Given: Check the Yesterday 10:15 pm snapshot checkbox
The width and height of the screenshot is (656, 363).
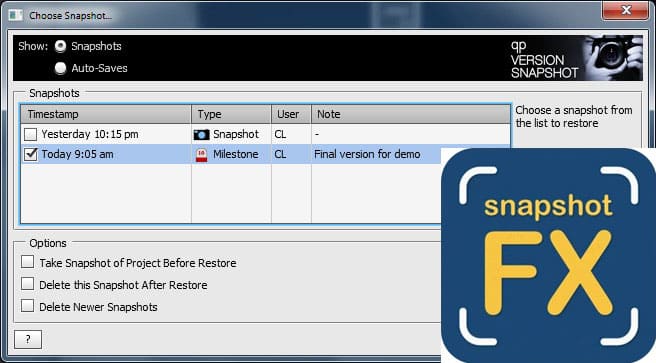Looking at the screenshot, I should click(x=31, y=134).
